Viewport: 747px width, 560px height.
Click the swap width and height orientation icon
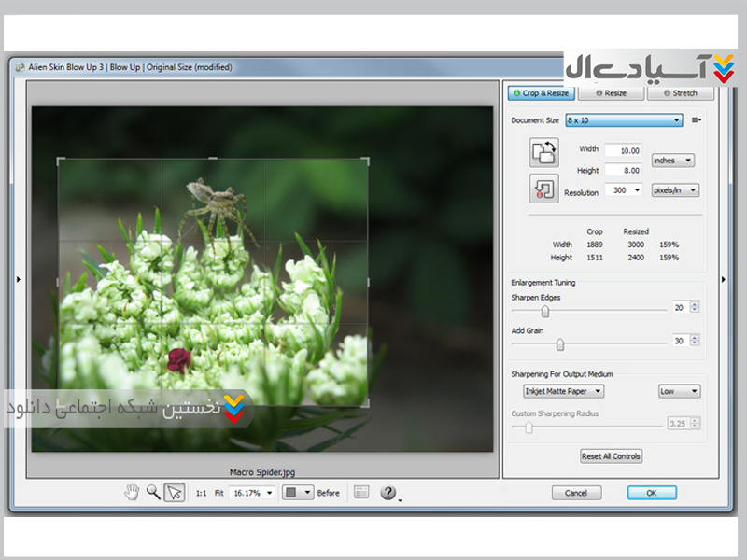point(543,152)
